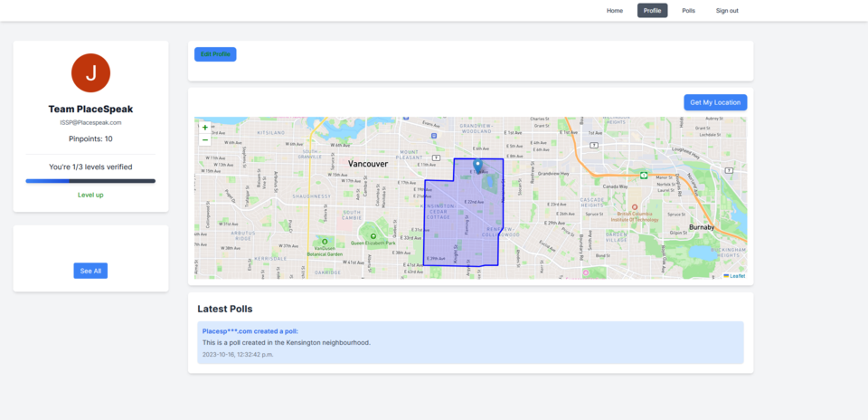Screen dimensions: 868x420
Task: Open the Home page
Action: [615, 11]
